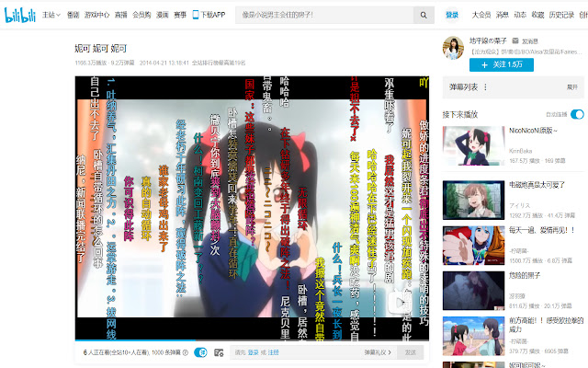
Task: Open video title 电磁炮真是太可爱了
Action: click(537, 185)
